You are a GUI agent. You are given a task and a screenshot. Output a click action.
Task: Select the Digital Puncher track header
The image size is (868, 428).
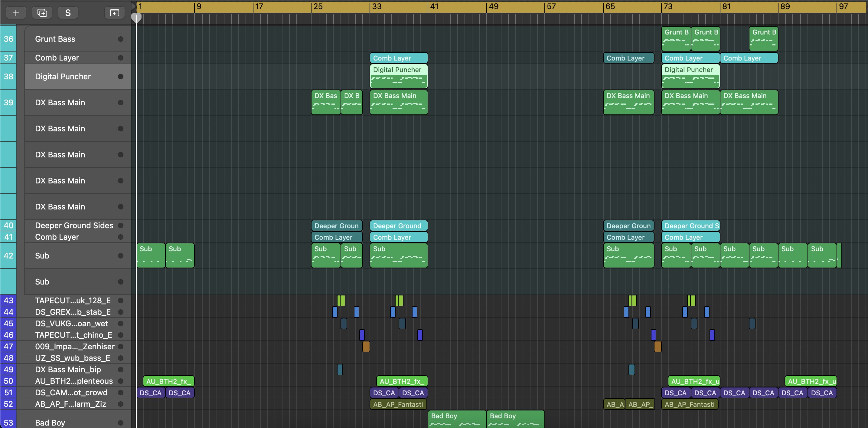tap(63, 77)
